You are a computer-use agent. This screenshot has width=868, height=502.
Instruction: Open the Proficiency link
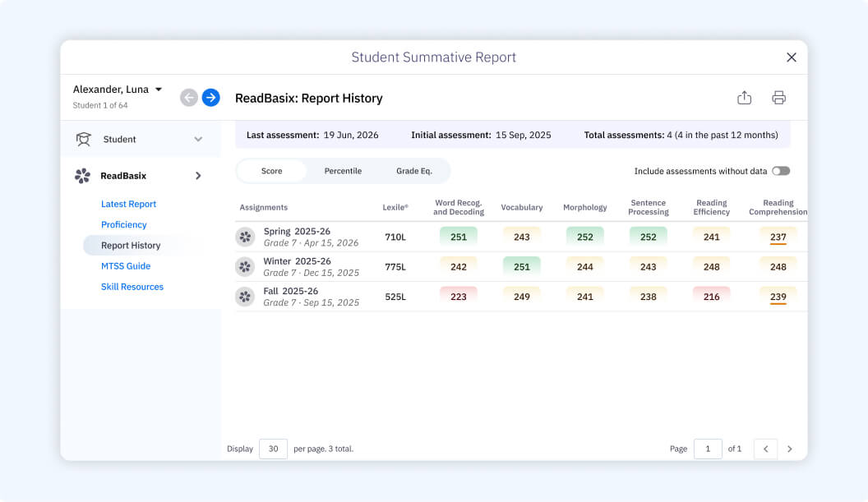click(123, 225)
